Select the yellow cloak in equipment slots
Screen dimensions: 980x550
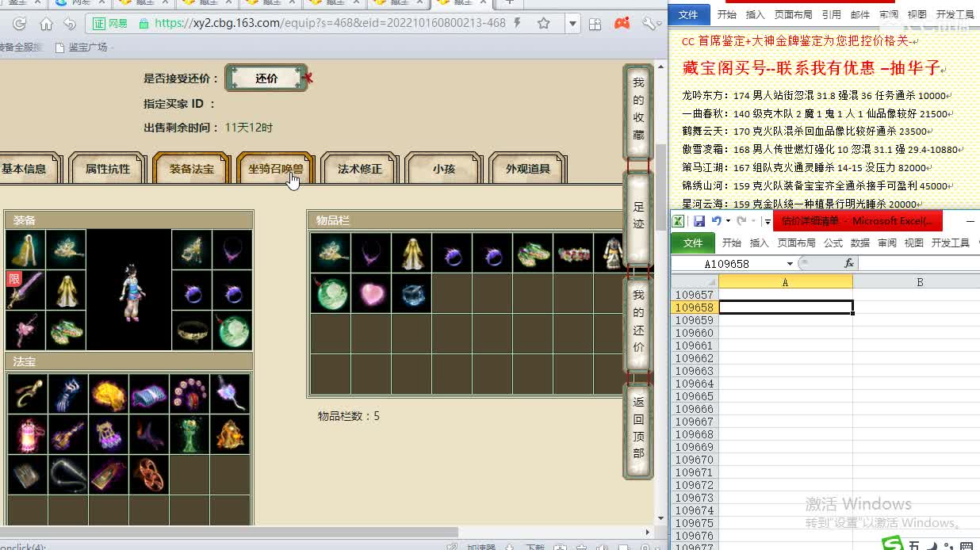26,250
